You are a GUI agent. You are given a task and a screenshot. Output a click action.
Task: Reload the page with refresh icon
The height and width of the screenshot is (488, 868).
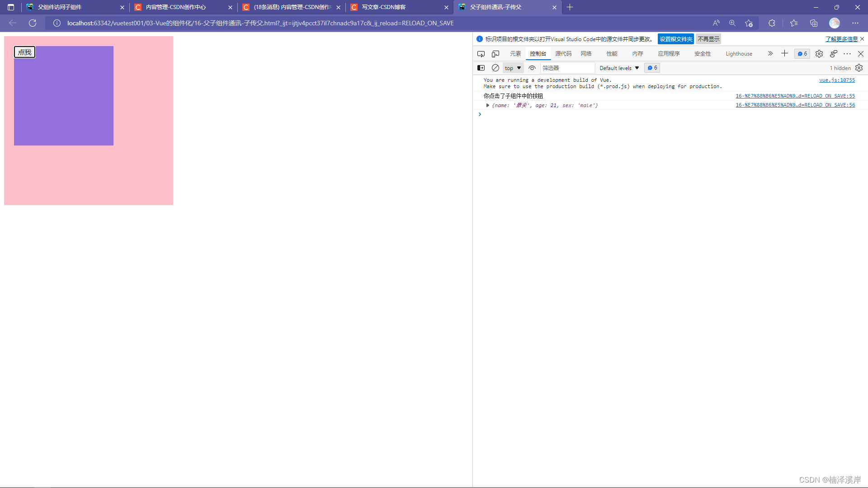(33, 23)
